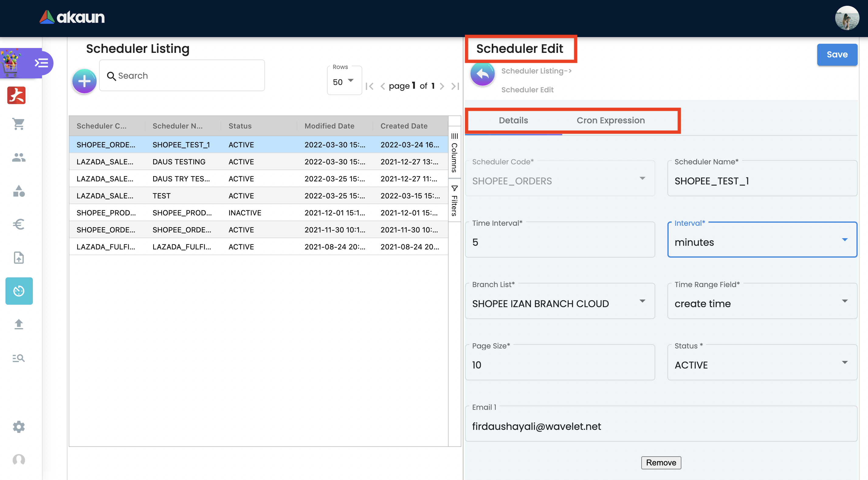The height and width of the screenshot is (480, 868).
Task: Toggle the sidebar menu collapse icon
Action: pyautogui.click(x=41, y=63)
